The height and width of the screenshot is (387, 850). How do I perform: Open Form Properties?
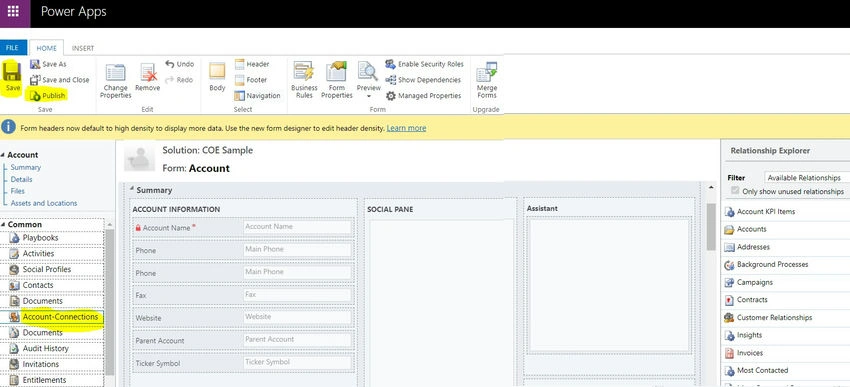coord(337,80)
